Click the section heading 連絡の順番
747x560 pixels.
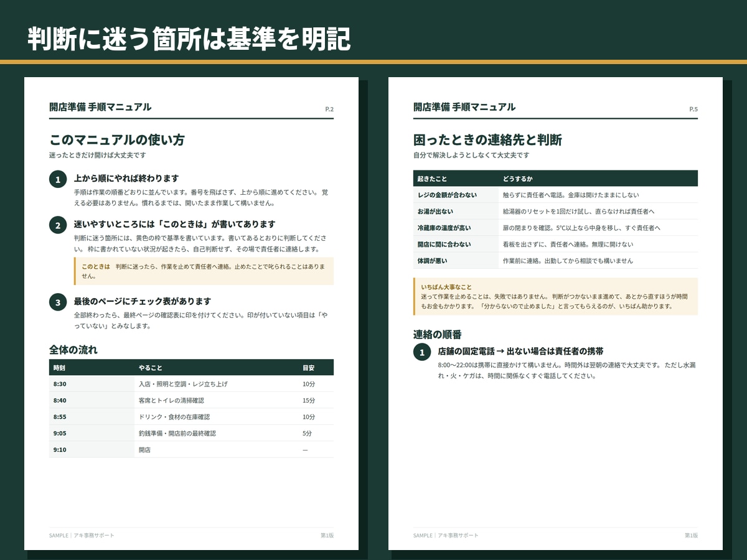(x=438, y=335)
